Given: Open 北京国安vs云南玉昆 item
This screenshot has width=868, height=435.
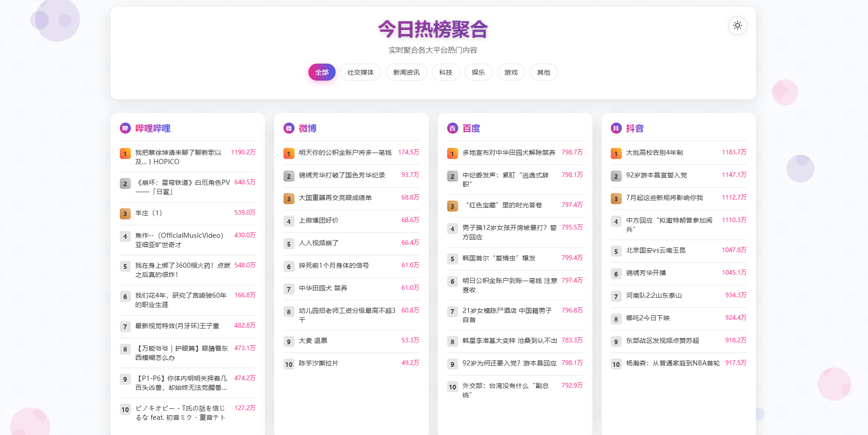Looking at the screenshot, I should tap(656, 250).
